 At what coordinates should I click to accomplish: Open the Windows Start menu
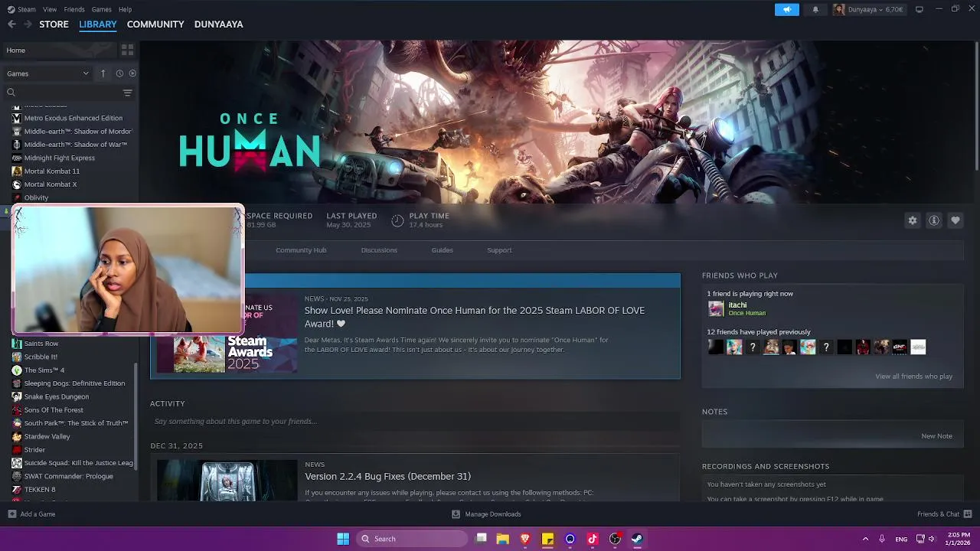click(343, 539)
